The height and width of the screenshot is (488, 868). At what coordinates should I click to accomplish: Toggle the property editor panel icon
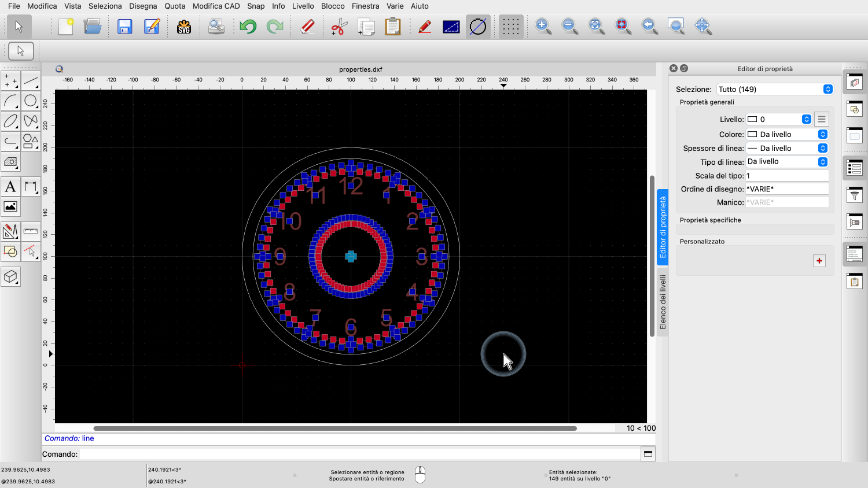pos(855,168)
